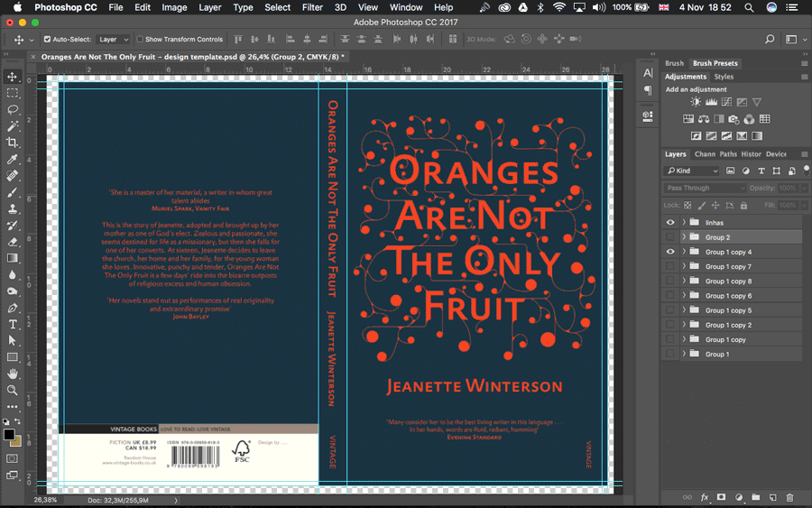
Task: Click the Opacity value field
Action: point(787,188)
